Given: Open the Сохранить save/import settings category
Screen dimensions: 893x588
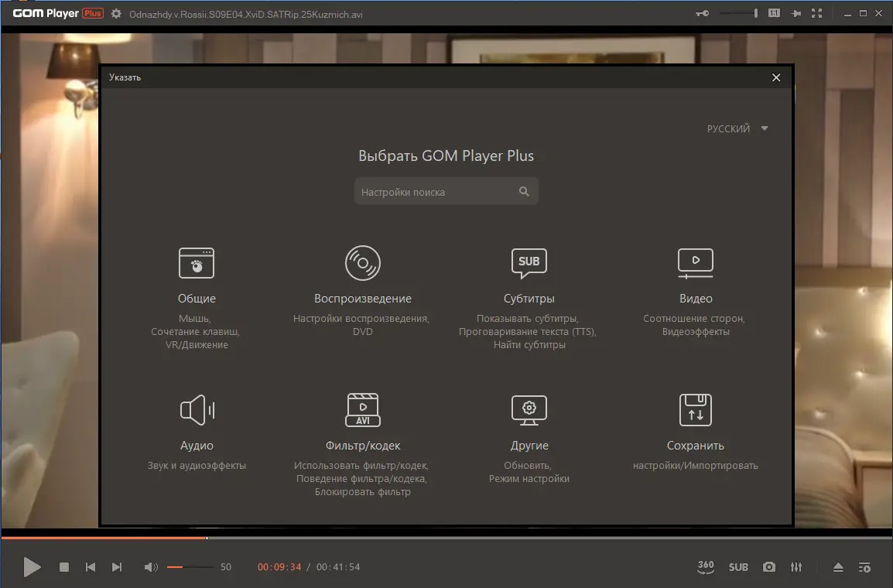Looking at the screenshot, I should [696, 432].
